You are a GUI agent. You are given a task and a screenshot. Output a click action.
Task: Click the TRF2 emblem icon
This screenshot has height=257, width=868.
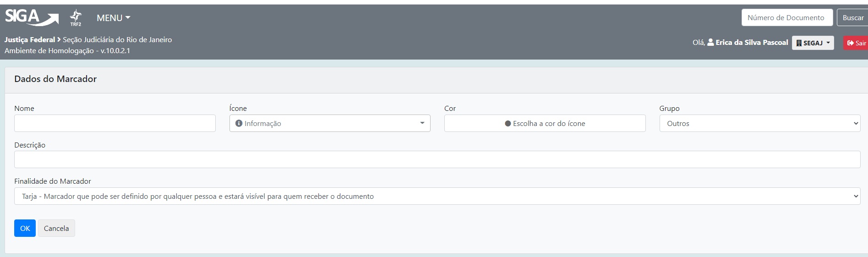(76, 17)
